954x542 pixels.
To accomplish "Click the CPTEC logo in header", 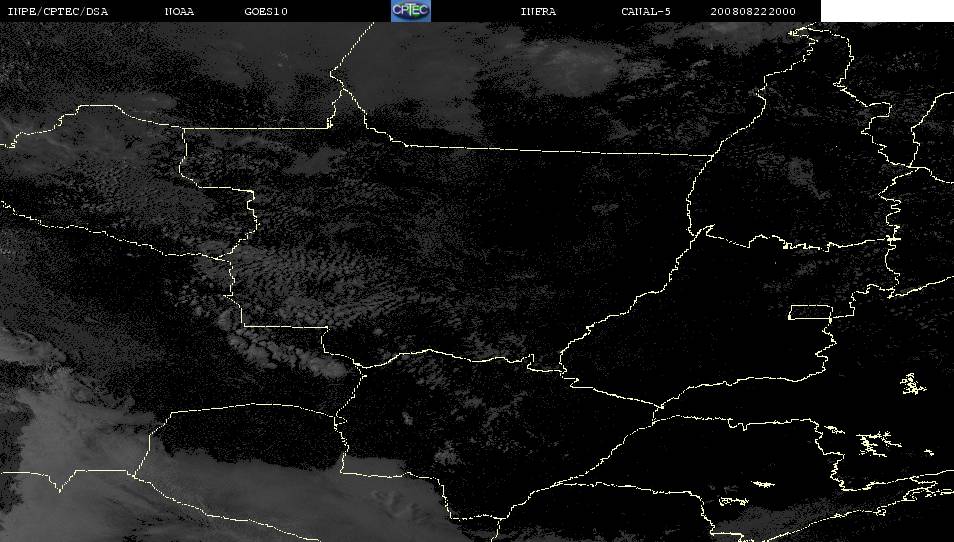I will (x=411, y=11).
